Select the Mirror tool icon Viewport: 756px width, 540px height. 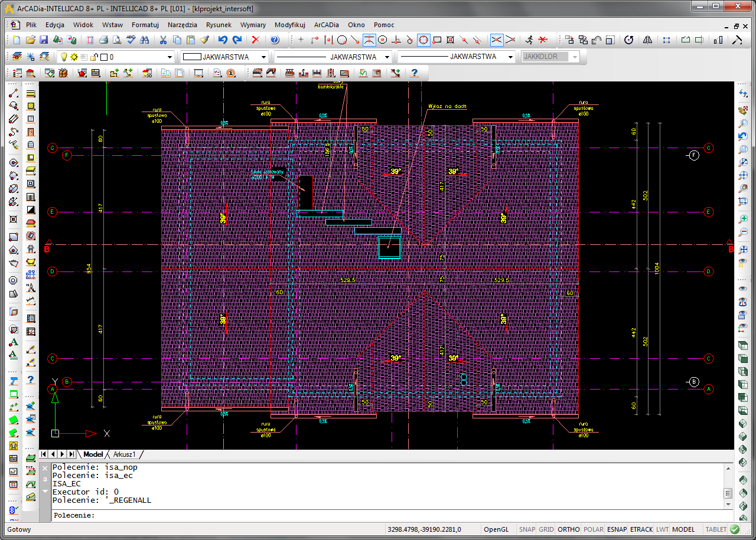648,40
